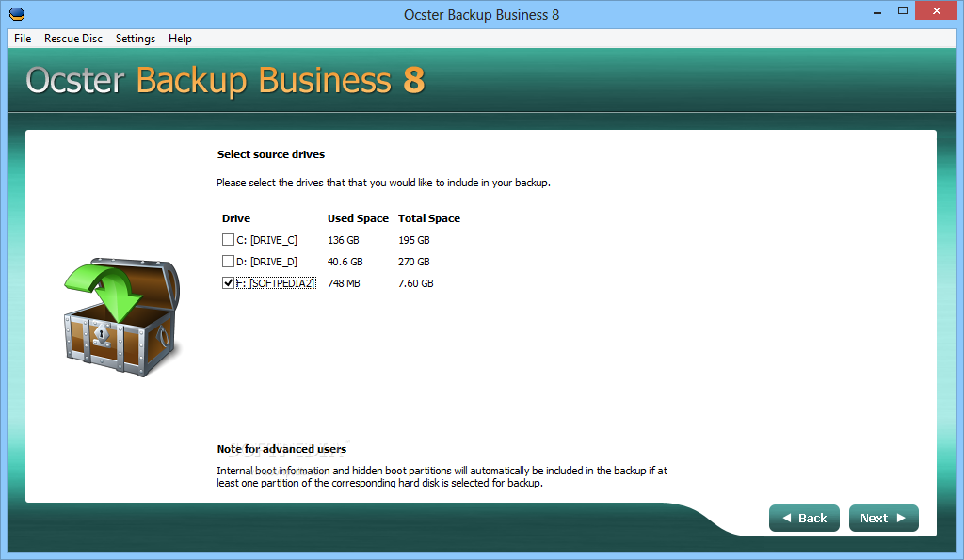Click the treasure chest backup icon
Image resolution: width=964 pixels, height=560 pixels.
click(x=121, y=316)
